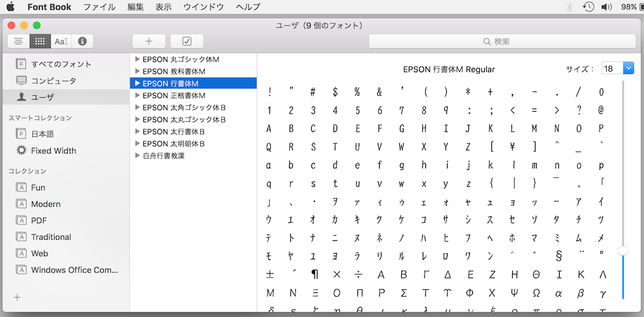644x317 pixels.
Task: Click the Ω glyph in the repertoire
Action: 536,293
